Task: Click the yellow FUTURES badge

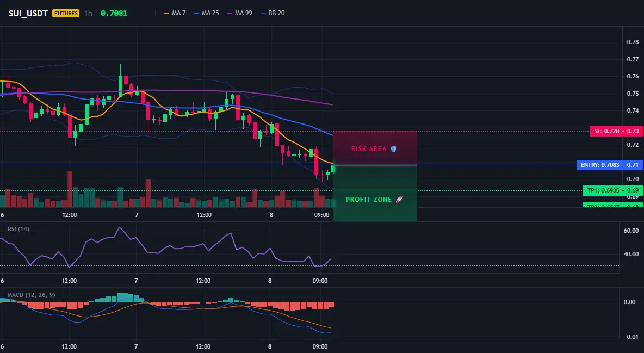Action: coord(66,13)
